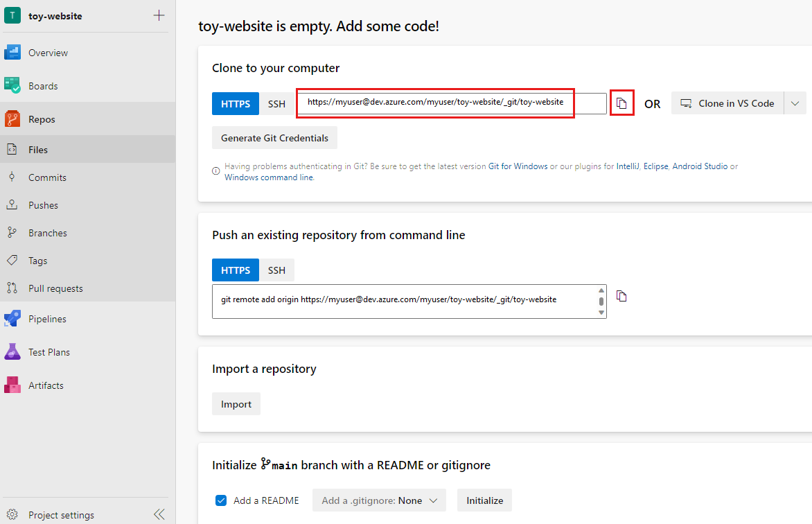Collapse the sidebar with double chevron

[159, 514]
